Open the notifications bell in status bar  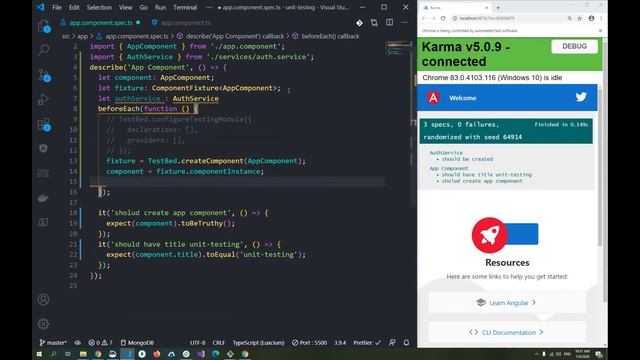[407, 342]
